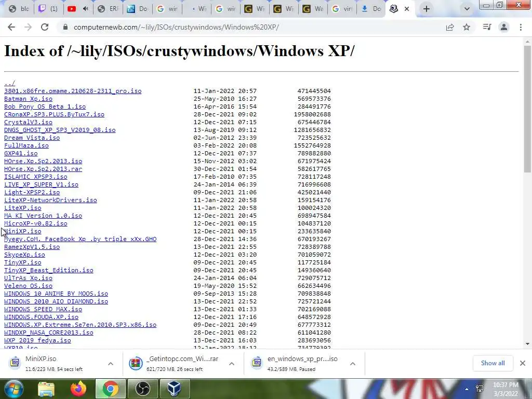Click the WXP_2019_fedya.iso link
The image size is (532, 399).
coord(37,340)
